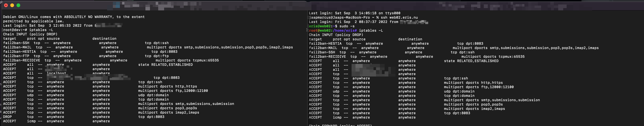Click 'localhost' source in the left terminal

[56, 73]
